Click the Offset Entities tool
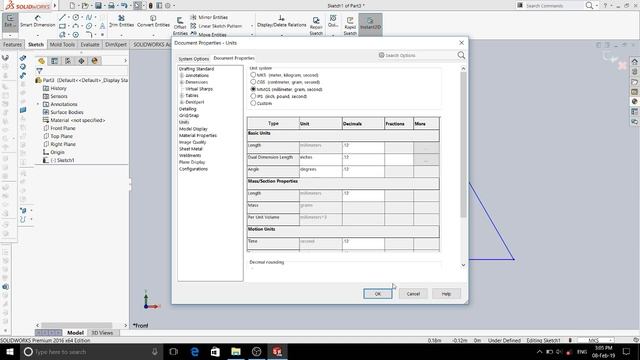The width and height of the screenshot is (640, 360). pos(180,26)
